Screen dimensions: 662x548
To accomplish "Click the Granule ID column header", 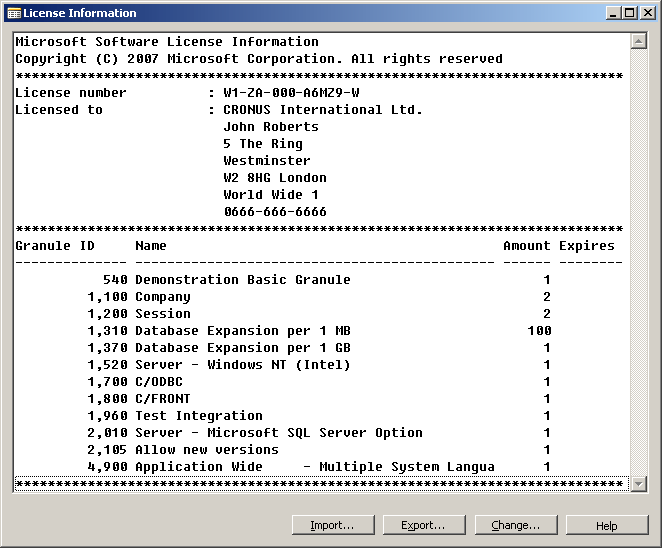I will point(55,246).
